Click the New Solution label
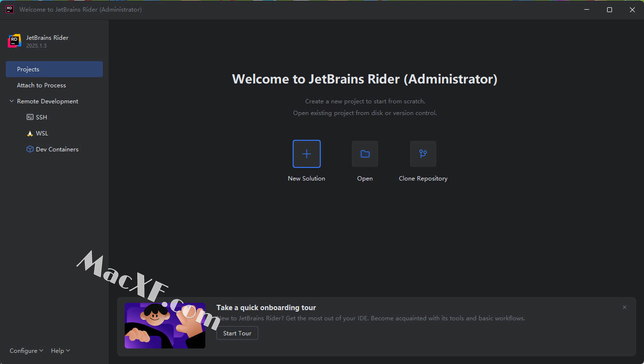644x364 pixels. pos(307,179)
